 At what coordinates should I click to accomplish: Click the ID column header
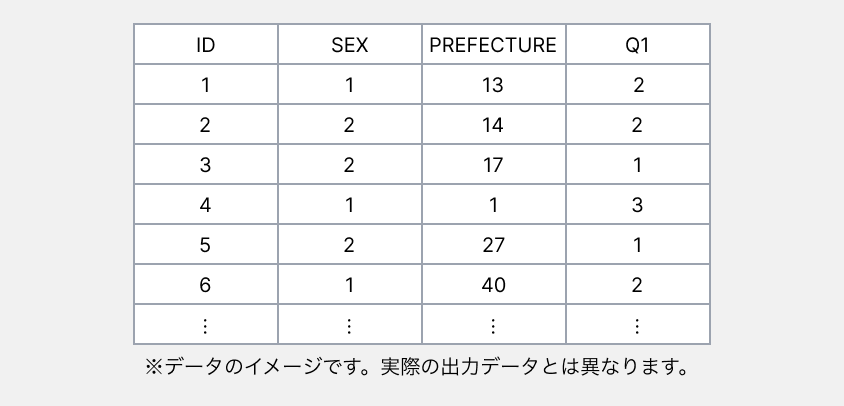(x=206, y=45)
